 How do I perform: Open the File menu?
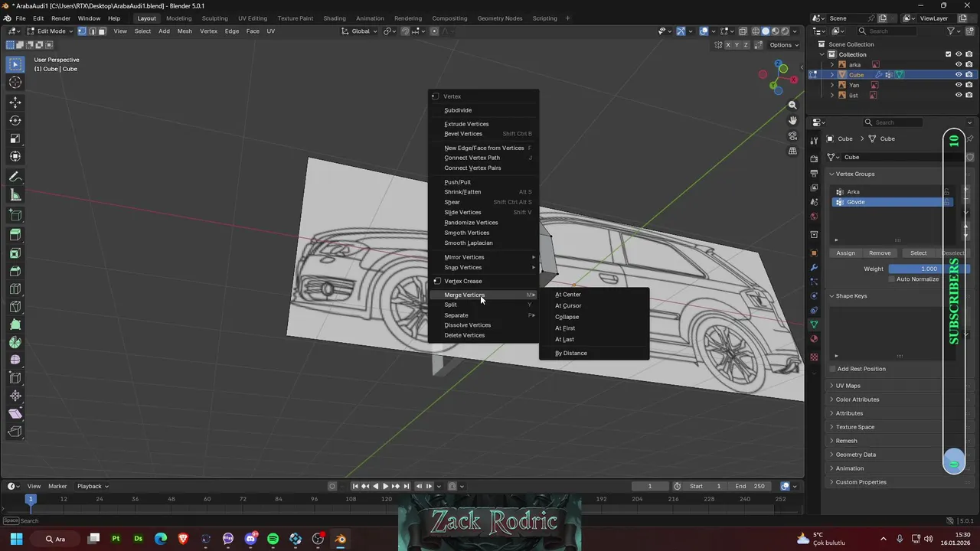click(21, 18)
